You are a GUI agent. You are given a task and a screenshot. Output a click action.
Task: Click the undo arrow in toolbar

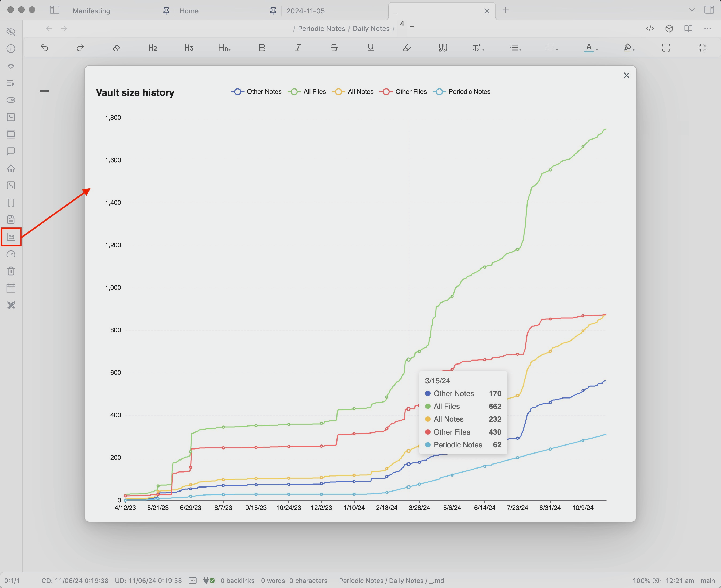click(x=44, y=48)
